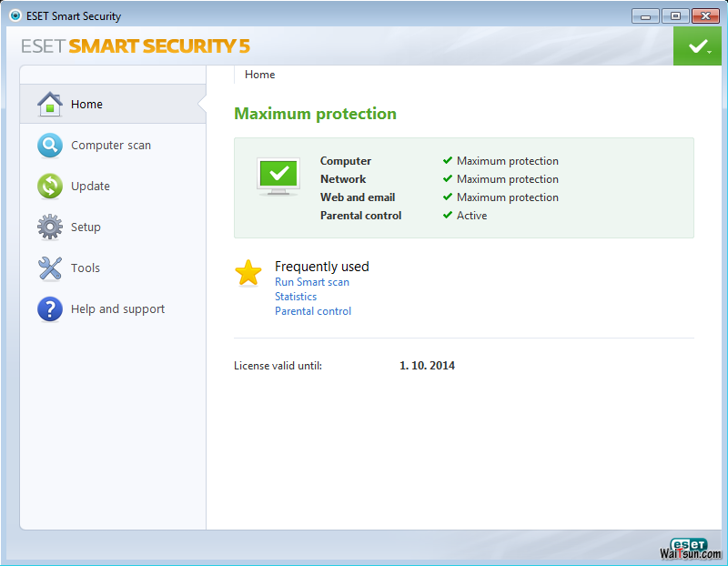
Task: Open the Statistics link
Action: coord(296,297)
